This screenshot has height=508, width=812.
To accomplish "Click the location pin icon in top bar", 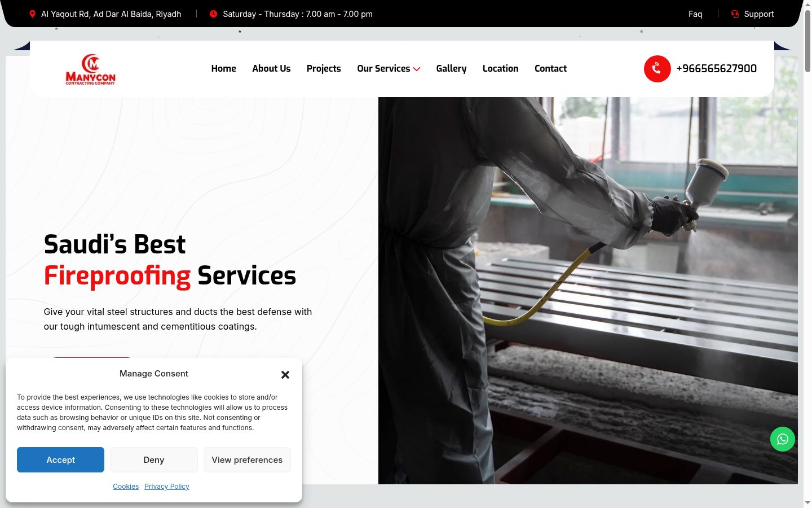I will point(32,14).
